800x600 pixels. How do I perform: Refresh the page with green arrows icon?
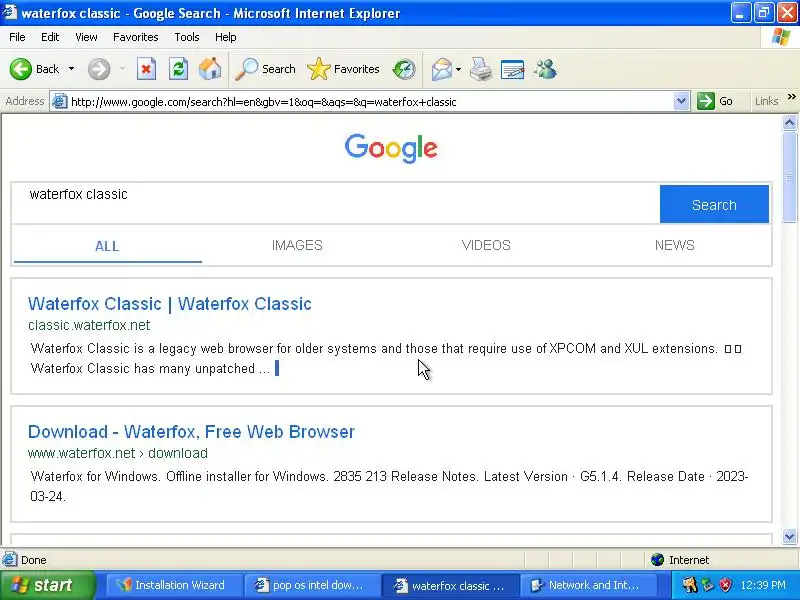[x=178, y=69]
